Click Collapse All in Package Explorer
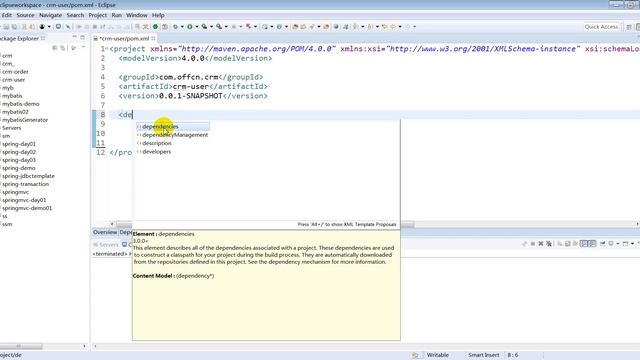Viewport: 640px width, 360px height. tap(55, 48)
